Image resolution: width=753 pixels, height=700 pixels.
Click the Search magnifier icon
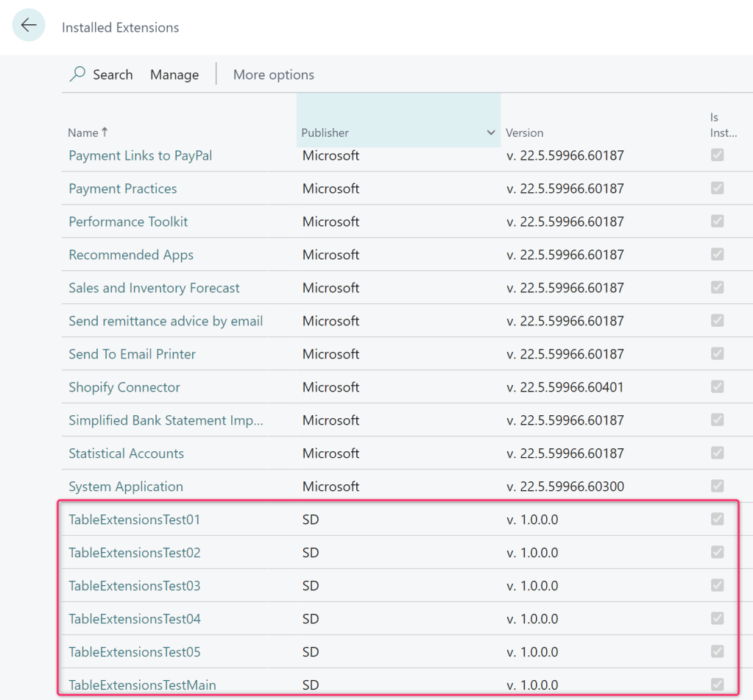(x=77, y=74)
